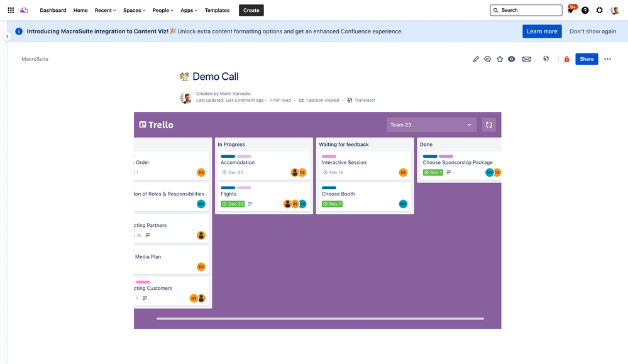Expand the Apps menu
Image resolution: width=628 pixels, height=364 pixels.
189,11
